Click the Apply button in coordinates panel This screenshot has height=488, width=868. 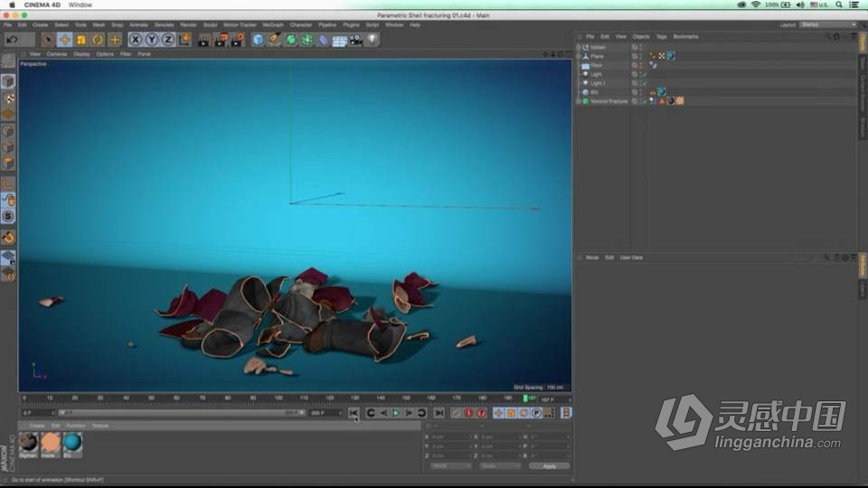[x=549, y=466]
